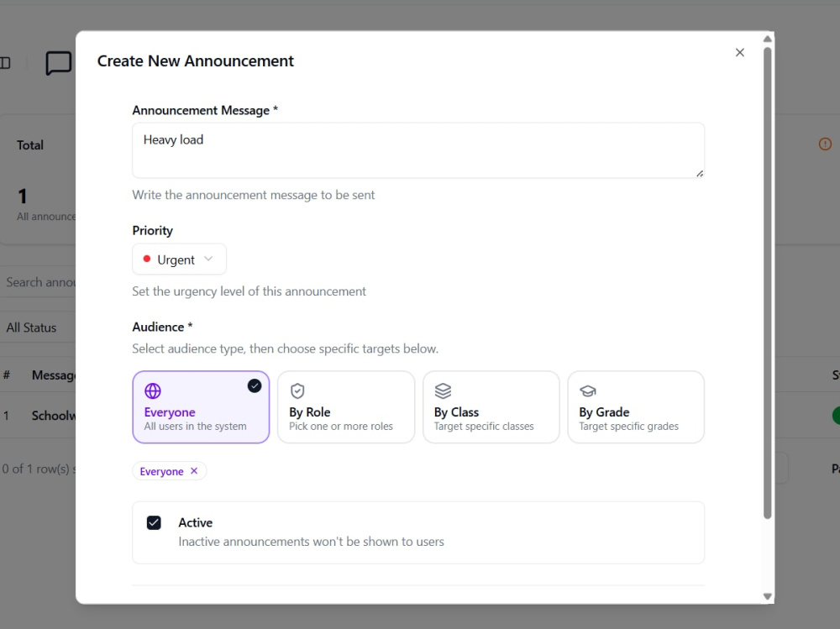Click the globe icon on Everyone card

153,391
